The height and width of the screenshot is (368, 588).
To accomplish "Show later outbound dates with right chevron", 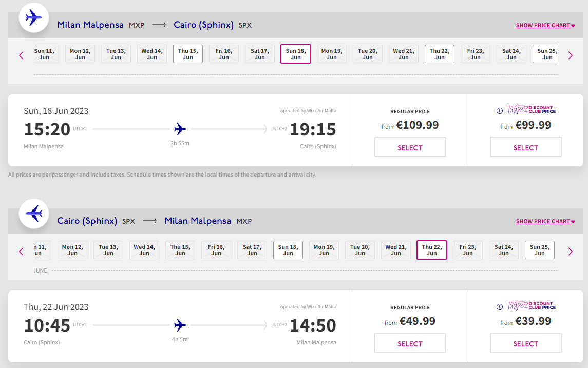I will pos(571,55).
